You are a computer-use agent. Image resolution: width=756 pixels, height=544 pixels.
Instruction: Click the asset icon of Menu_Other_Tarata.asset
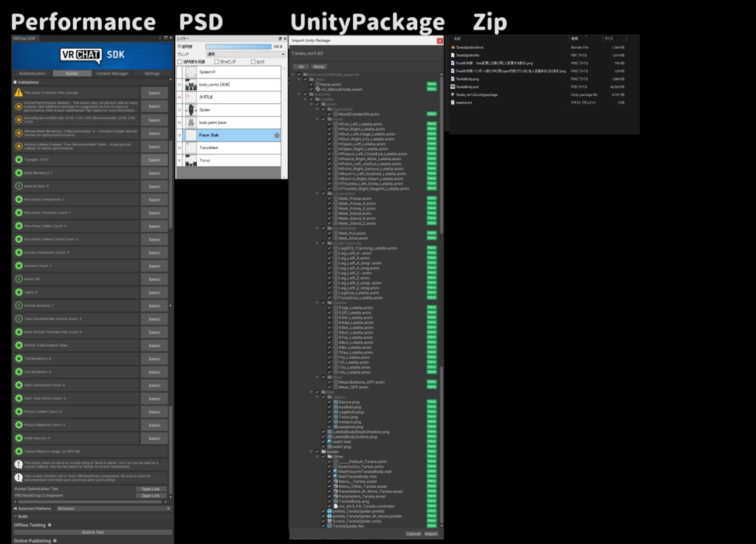click(x=336, y=486)
